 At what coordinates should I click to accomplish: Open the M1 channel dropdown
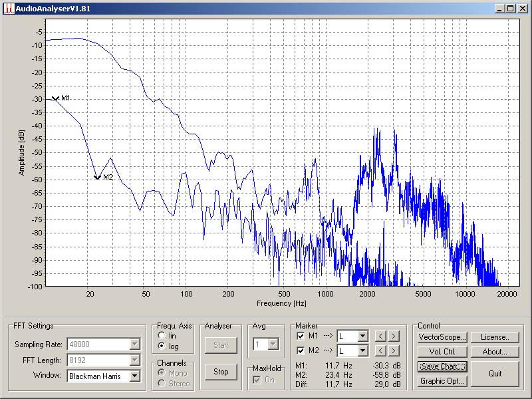pyautogui.click(x=362, y=336)
